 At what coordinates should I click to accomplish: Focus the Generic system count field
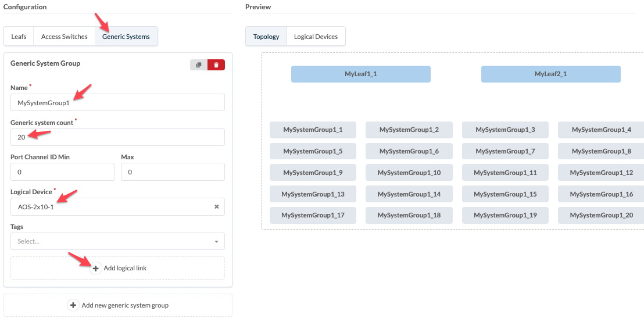[117, 137]
